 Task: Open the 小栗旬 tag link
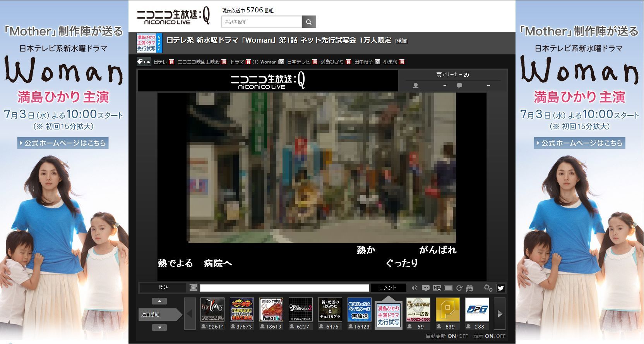391,62
